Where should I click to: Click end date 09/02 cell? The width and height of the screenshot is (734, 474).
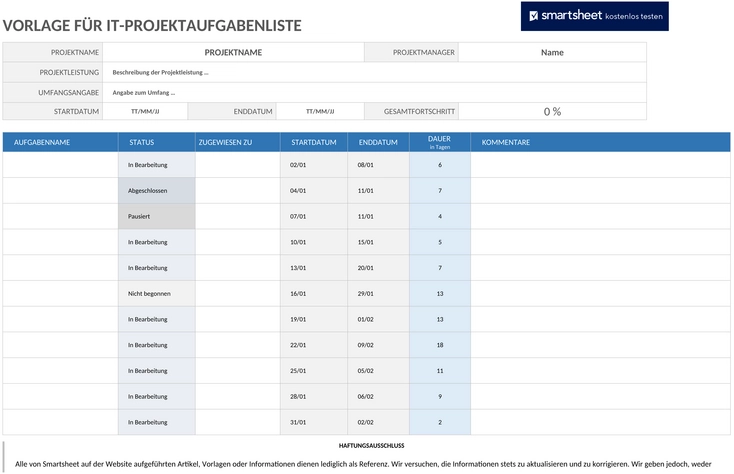click(378, 345)
